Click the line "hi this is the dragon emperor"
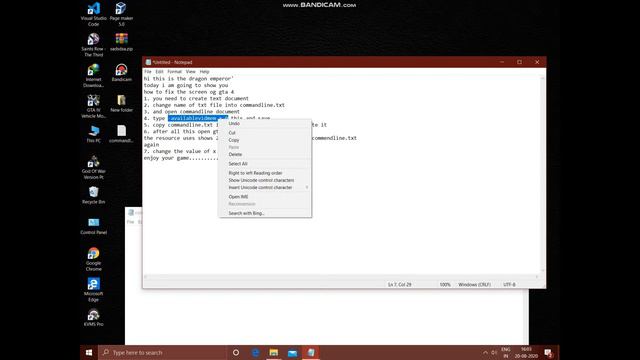Image resolution: width=640 pixels, height=360 pixels. (x=189, y=78)
